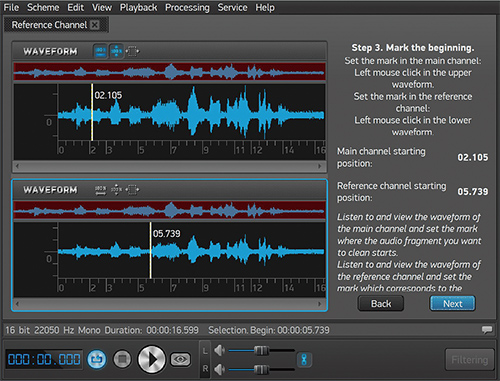Toggle loop playback button

tap(97, 359)
